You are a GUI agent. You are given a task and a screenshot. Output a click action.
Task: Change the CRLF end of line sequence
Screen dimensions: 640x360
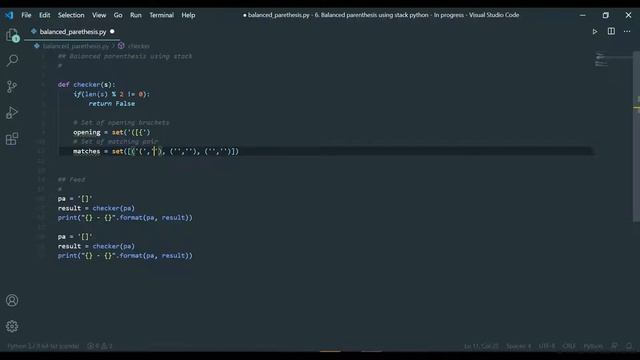(569, 346)
